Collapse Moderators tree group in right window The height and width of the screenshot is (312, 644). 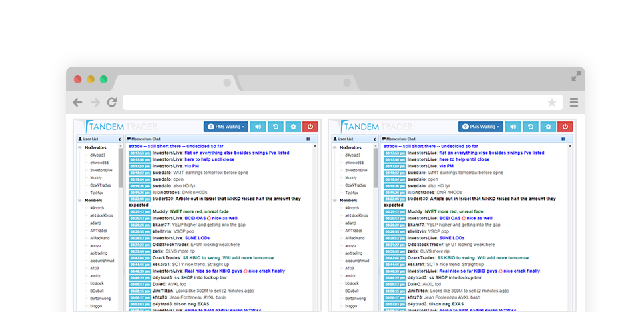[335, 147]
